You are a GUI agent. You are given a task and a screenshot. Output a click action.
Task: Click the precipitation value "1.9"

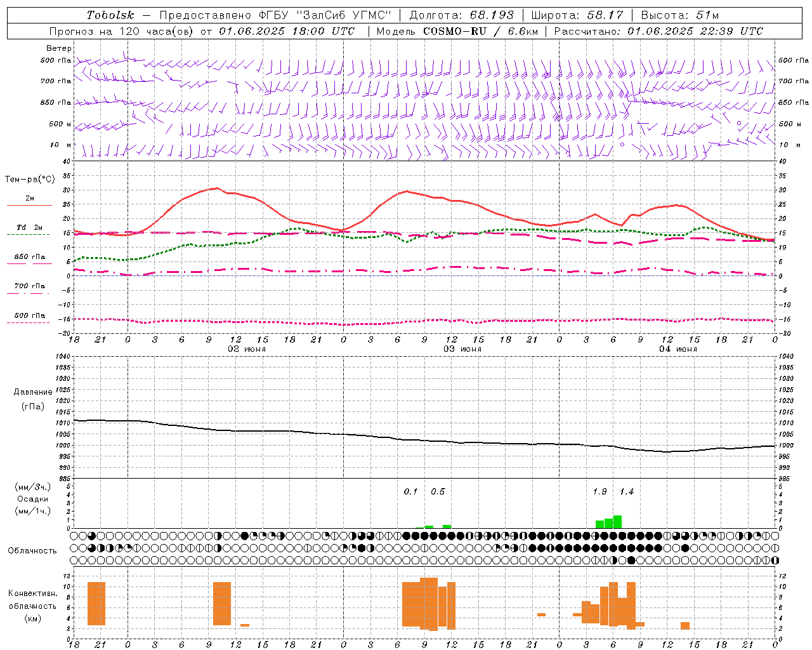pos(599,492)
